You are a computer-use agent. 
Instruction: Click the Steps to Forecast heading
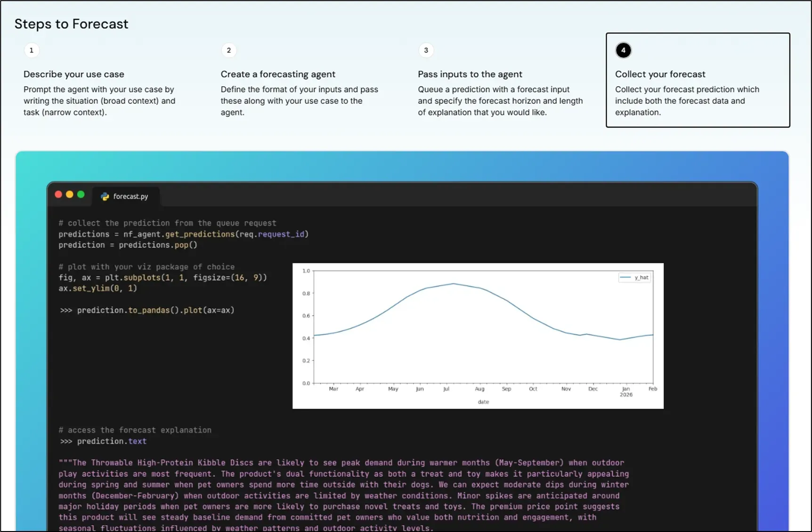point(71,24)
